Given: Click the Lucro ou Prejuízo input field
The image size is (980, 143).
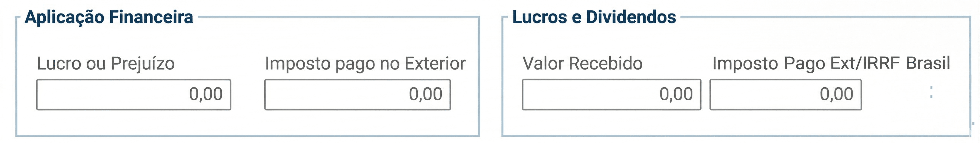Looking at the screenshot, I should point(133,94).
